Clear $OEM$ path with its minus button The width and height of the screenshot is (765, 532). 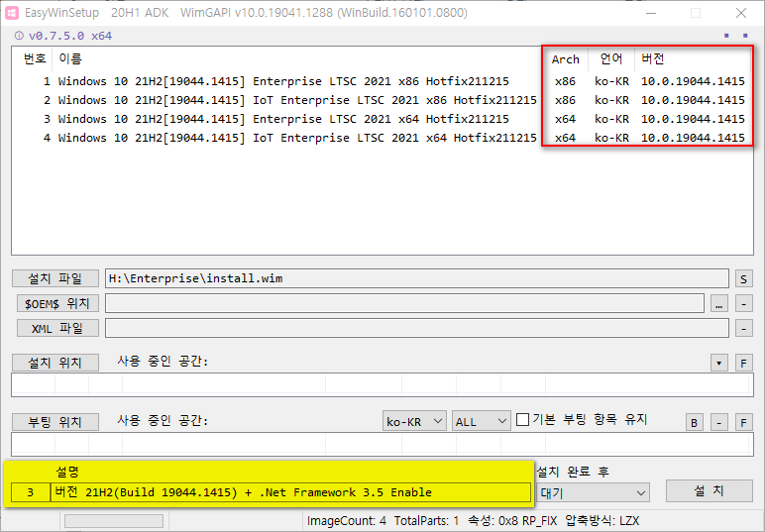click(x=743, y=304)
